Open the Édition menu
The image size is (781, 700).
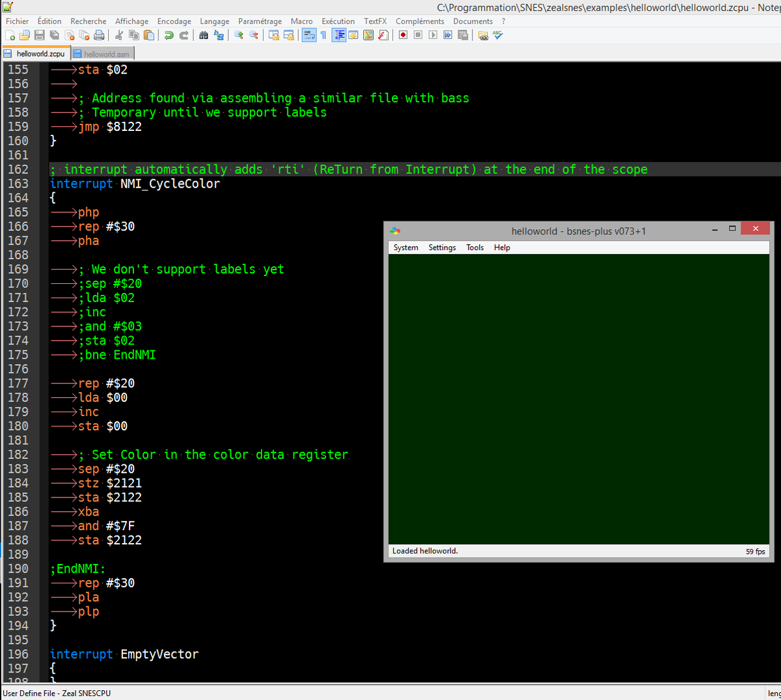click(49, 21)
